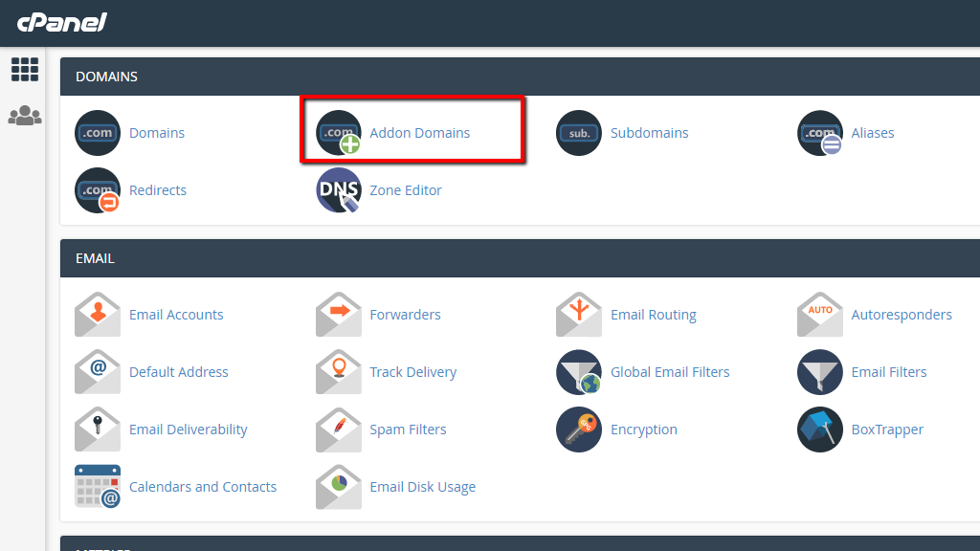The height and width of the screenshot is (551, 980).
Task: Go to Autoresponders link
Action: (x=902, y=315)
